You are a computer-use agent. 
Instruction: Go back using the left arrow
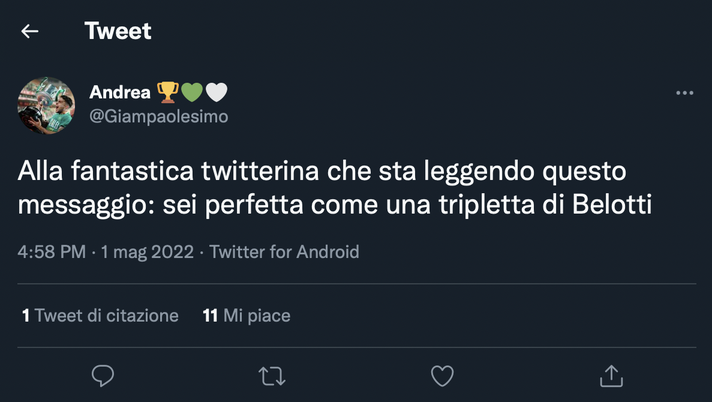(x=30, y=31)
